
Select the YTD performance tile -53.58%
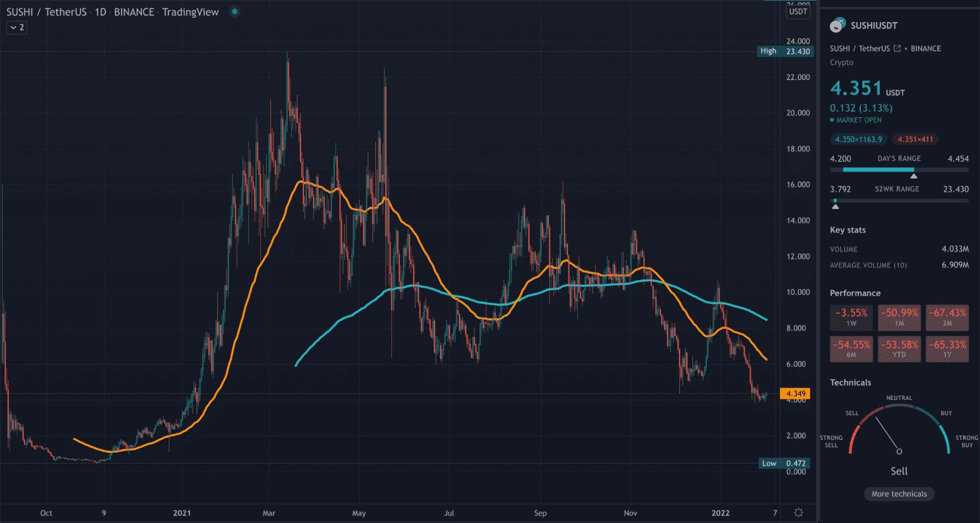click(x=899, y=349)
